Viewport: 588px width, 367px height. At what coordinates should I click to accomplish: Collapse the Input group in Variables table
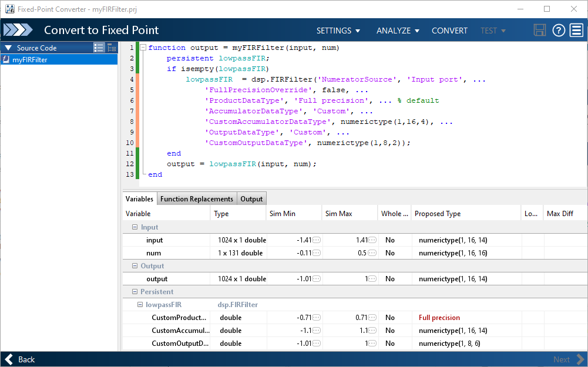click(x=134, y=227)
